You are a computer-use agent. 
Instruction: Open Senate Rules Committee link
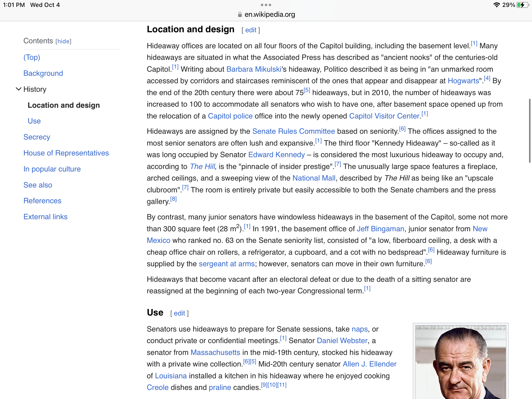tap(294, 131)
